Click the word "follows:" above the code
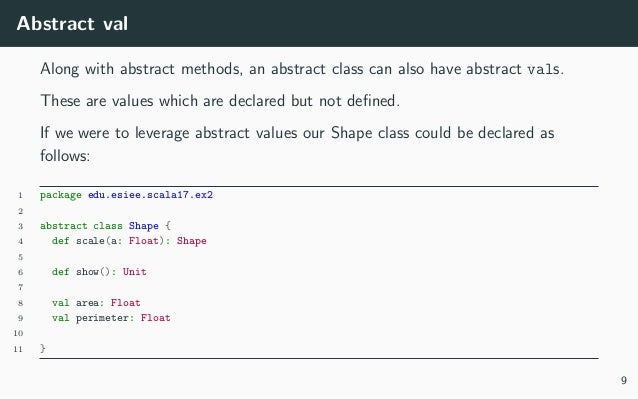This screenshot has width=638, height=399. [x=65, y=155]
